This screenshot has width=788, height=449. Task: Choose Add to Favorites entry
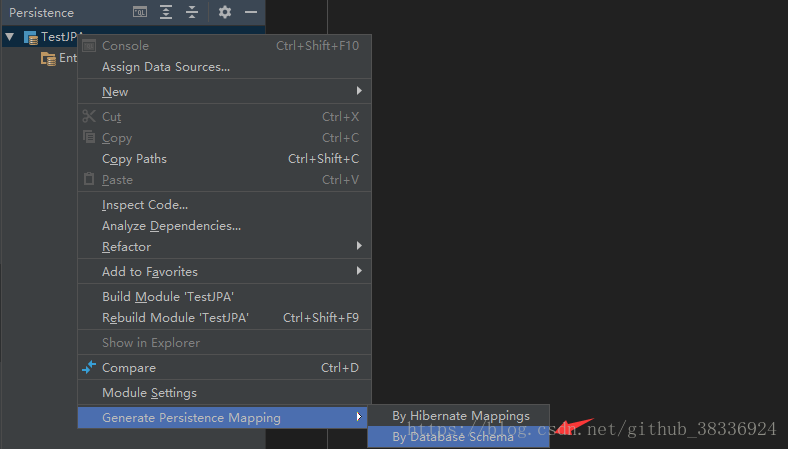(225, 272)
